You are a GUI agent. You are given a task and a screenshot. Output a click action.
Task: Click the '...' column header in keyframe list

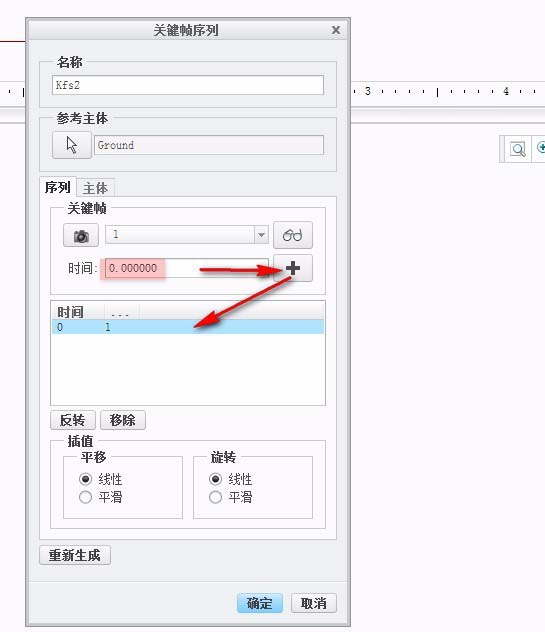[122, 312]
